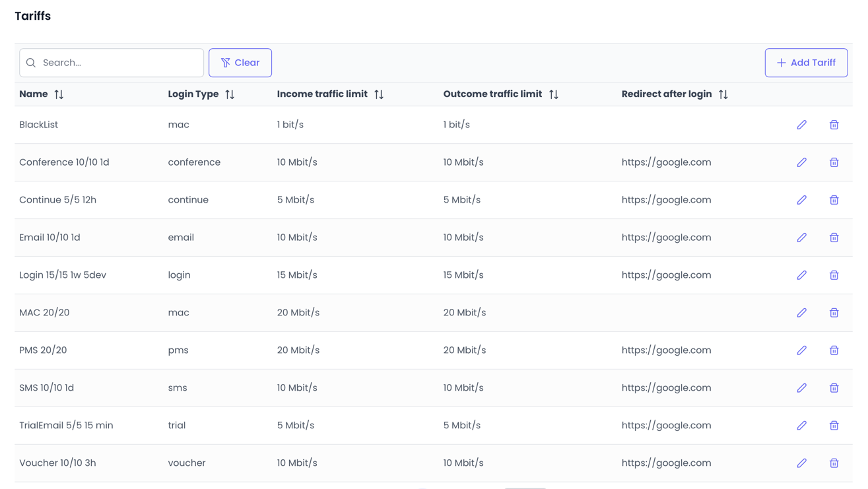
Task: Delete the BlackList tariff
Action: click(x=834, y=125)
